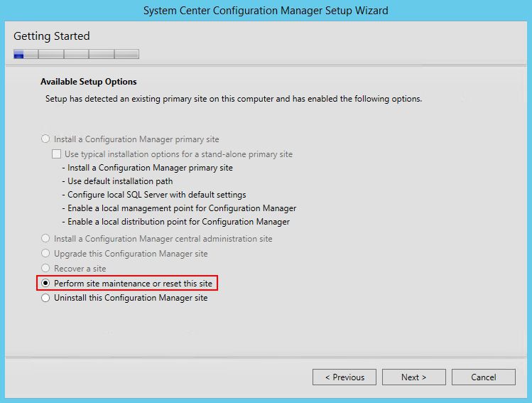Select Install a Configuration Manager primary site
The width and height of the screenshot is (532, 403).
pos(46,139)
